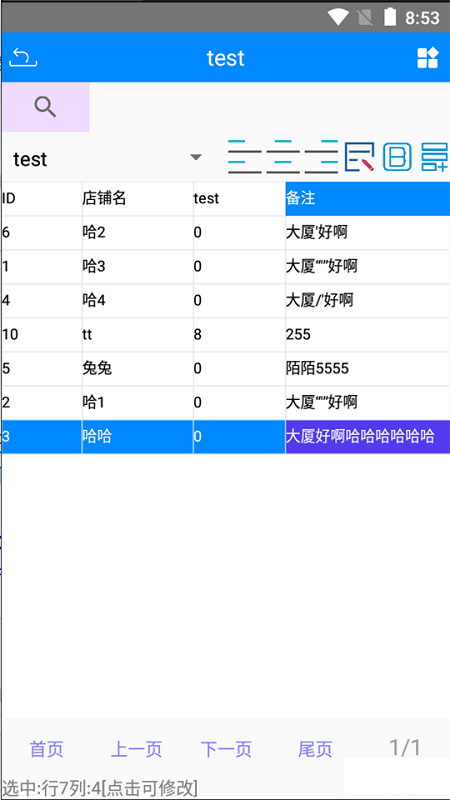Jump to 尾页 last page

coord(315,749)
